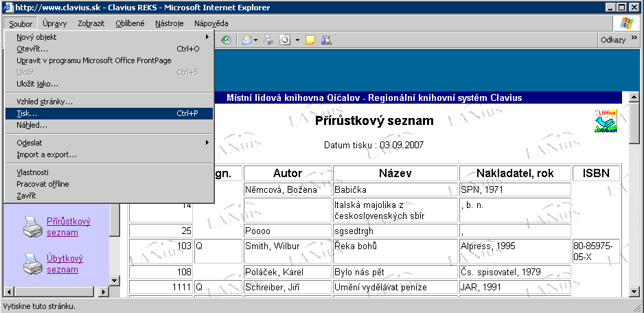Select Vlastnosti menu entry

109,172
